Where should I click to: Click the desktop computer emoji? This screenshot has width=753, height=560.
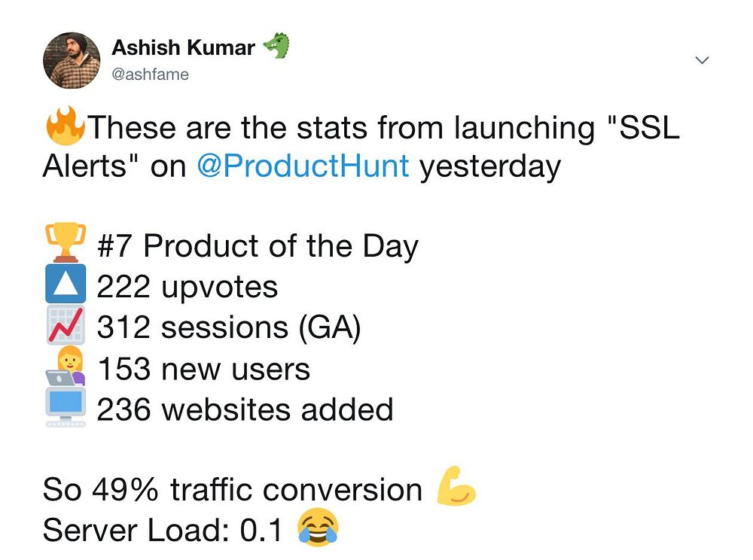pyautogui.click(x=65, y=409)
